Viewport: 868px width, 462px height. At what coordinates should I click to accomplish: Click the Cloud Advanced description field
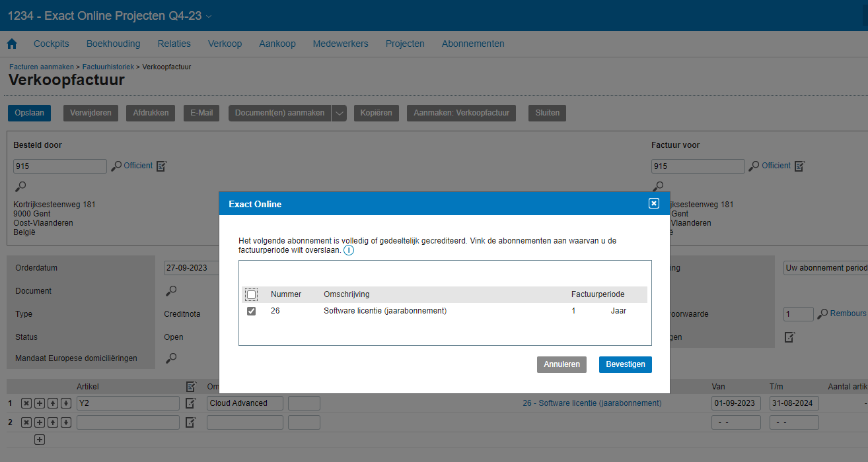245,403
